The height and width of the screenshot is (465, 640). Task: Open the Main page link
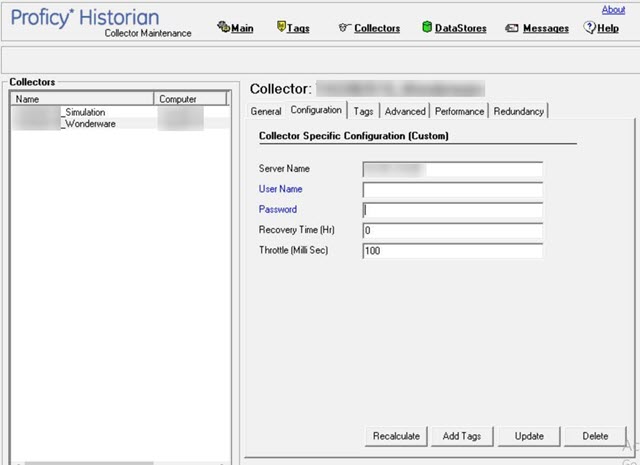[242, 28]
